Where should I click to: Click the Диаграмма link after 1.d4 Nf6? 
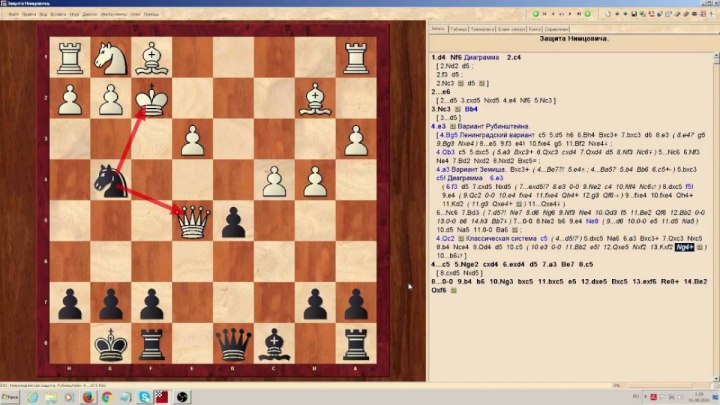[x=483, y=57]
